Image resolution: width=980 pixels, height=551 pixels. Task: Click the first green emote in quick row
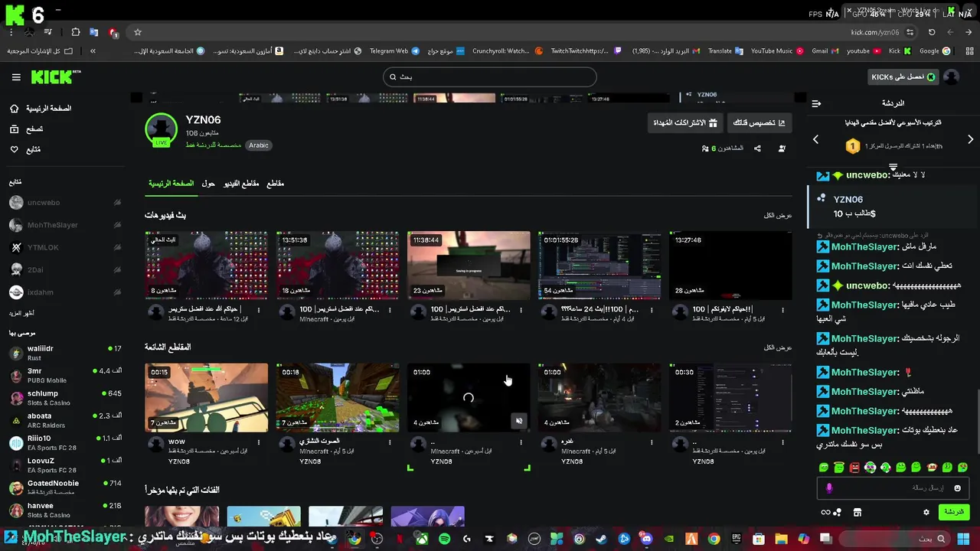coord(824,467)
